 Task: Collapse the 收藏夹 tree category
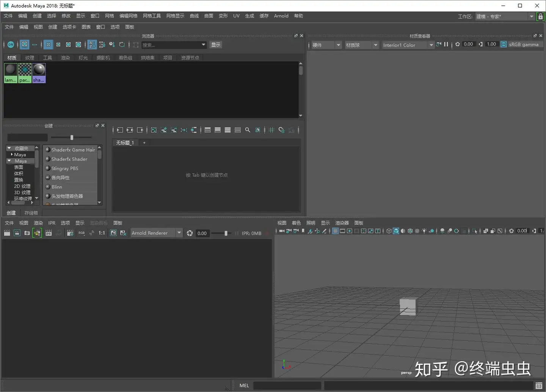coord(9,148)
